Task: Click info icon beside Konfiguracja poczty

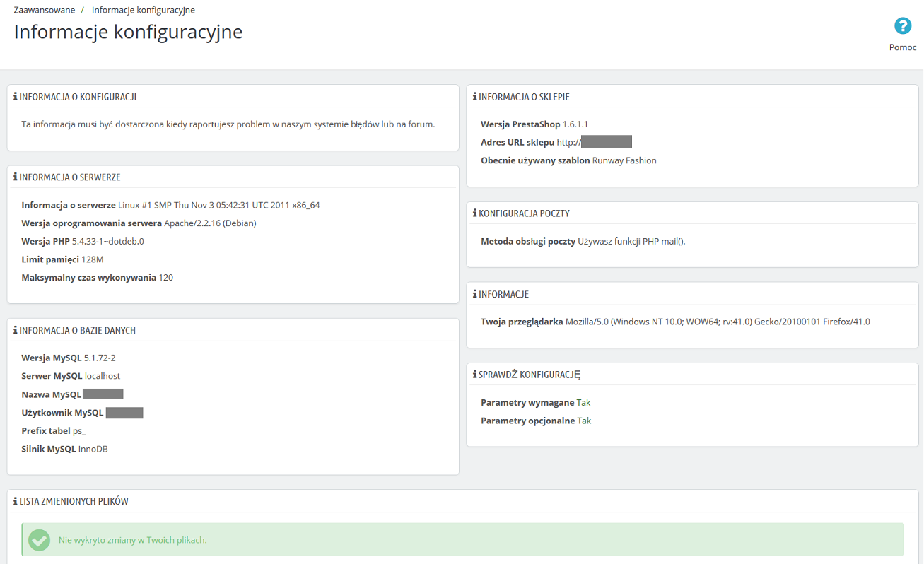Action: 475,213
